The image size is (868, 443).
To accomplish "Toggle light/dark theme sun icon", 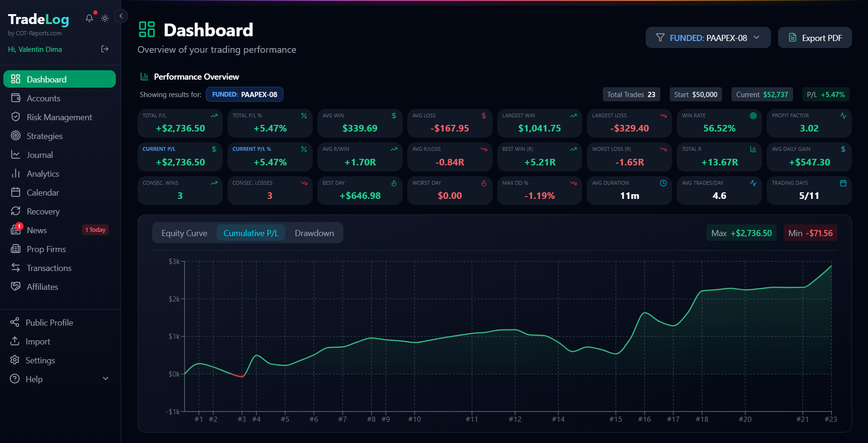I will [105, 18].
